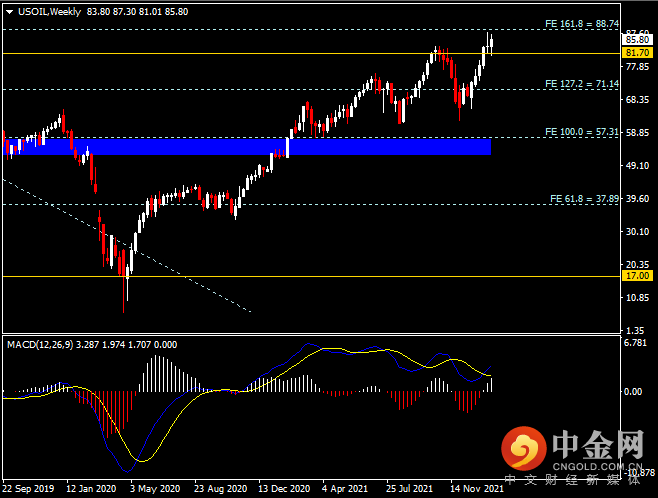658x498 pixels.
Task: Select the USOIL,Weekly chart title
Action: [50, 12]
